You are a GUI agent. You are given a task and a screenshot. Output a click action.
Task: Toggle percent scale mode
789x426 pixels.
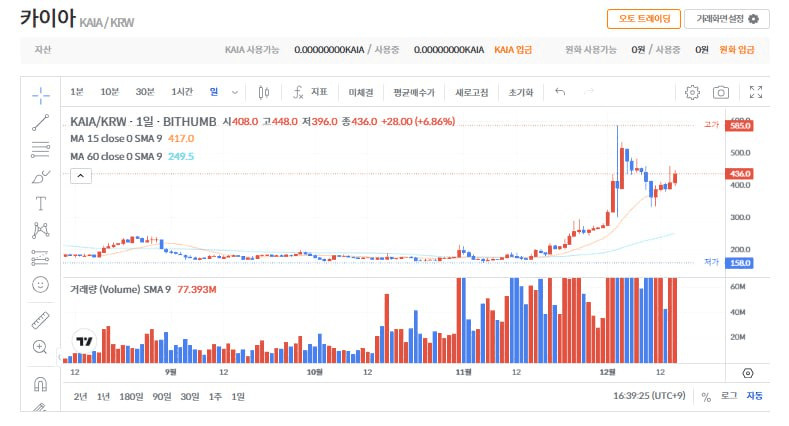coord(706,397)
